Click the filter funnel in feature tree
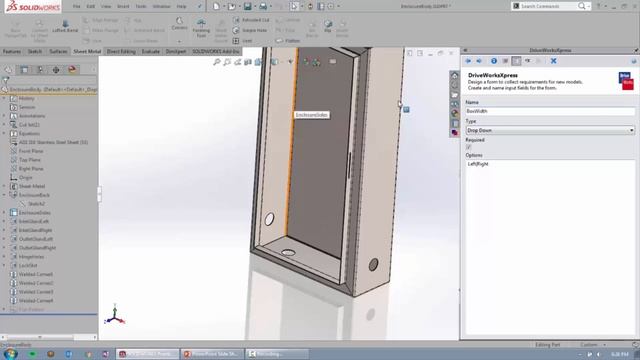 [5, 80]
